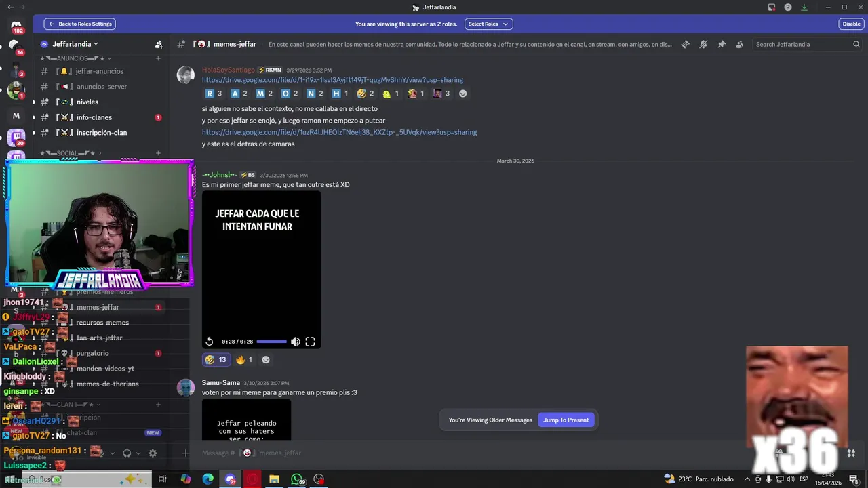Open notification settings bell in header

[703, 44]
